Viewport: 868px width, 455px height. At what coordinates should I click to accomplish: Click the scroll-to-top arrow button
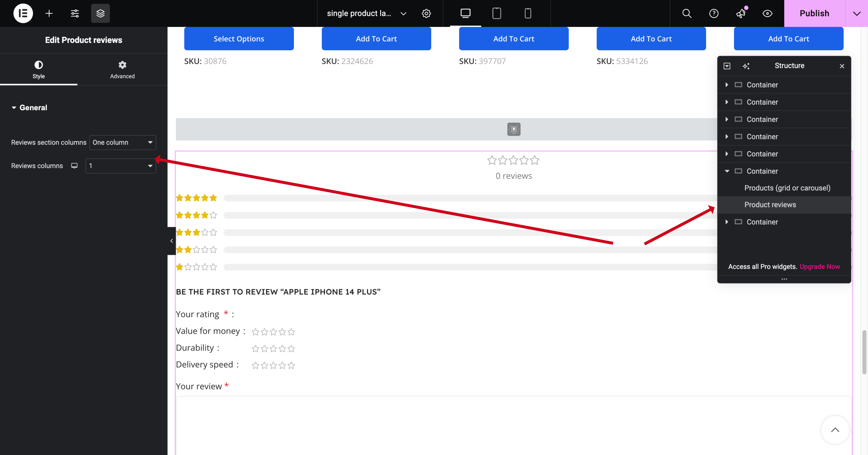[x=835, y=430]
